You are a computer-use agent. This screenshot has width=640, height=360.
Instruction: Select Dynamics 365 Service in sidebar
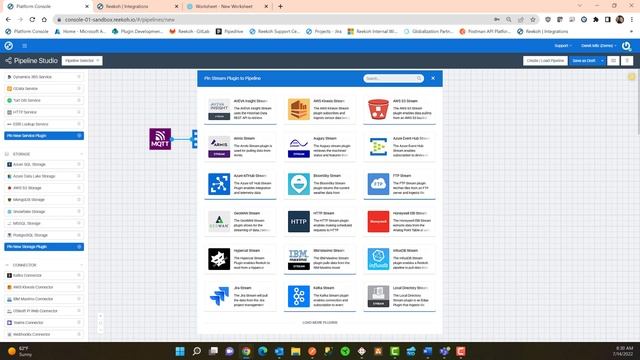pos(44,77)
